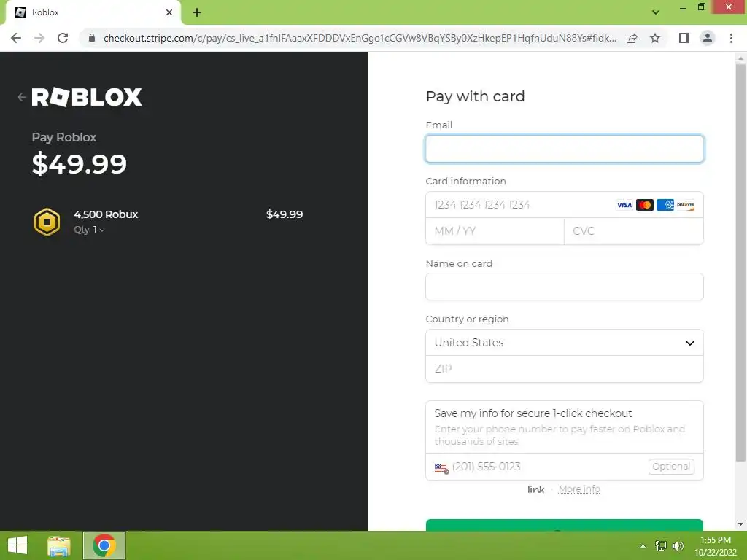
Task: Focus the Email input field
Action: pos(564,149)
